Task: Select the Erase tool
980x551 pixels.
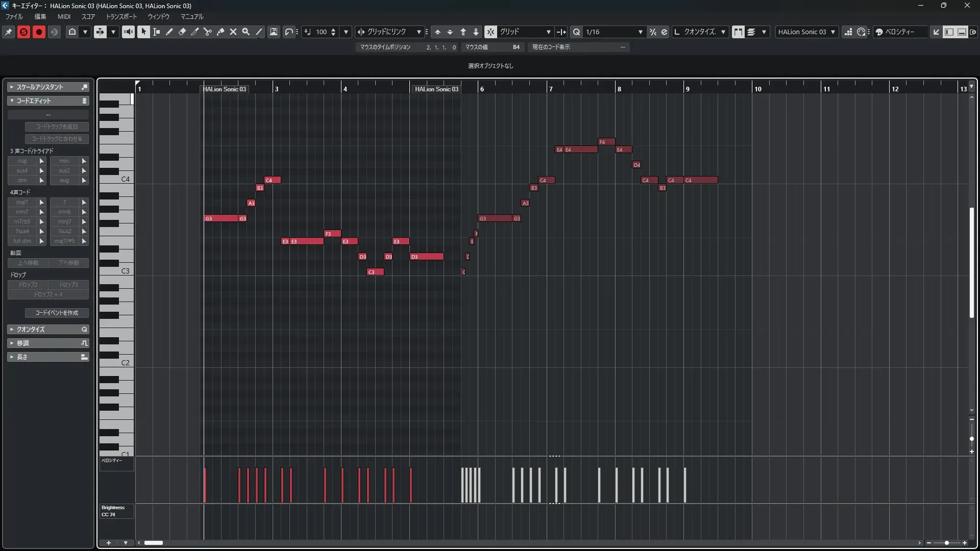Action: 182,32
